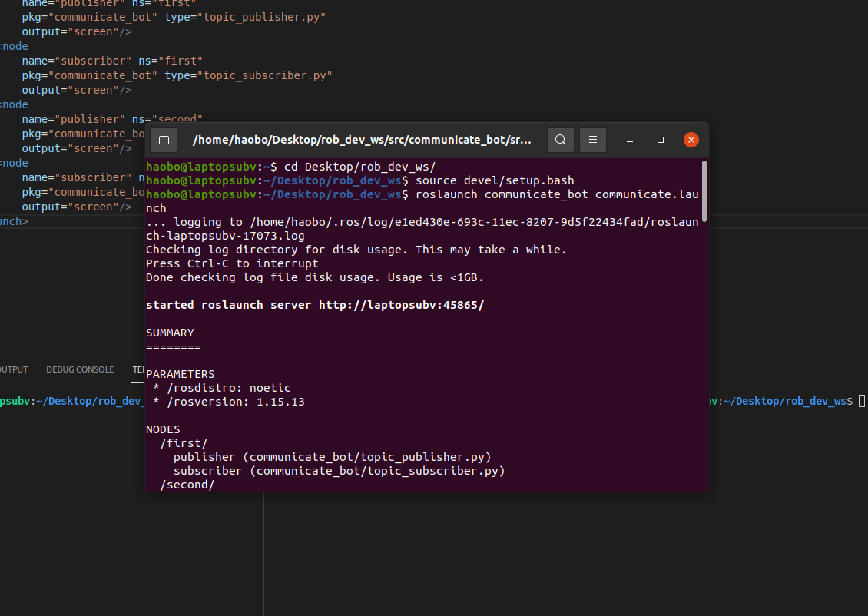Click name="subscriber" ns="first" editor line
The height and width of the screenshot is (616, 868).
pyautogui.click(x=112, y=61)
